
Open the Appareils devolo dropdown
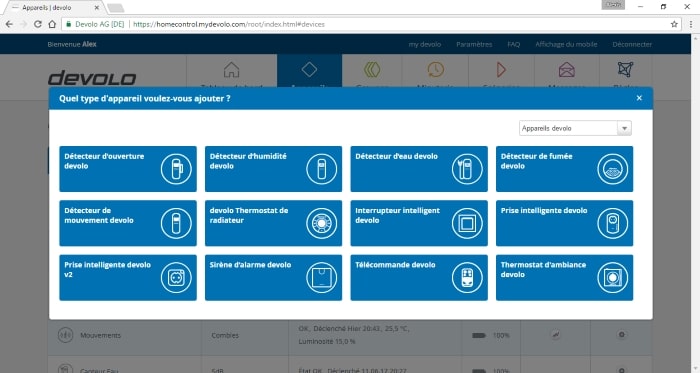[575, 128]
